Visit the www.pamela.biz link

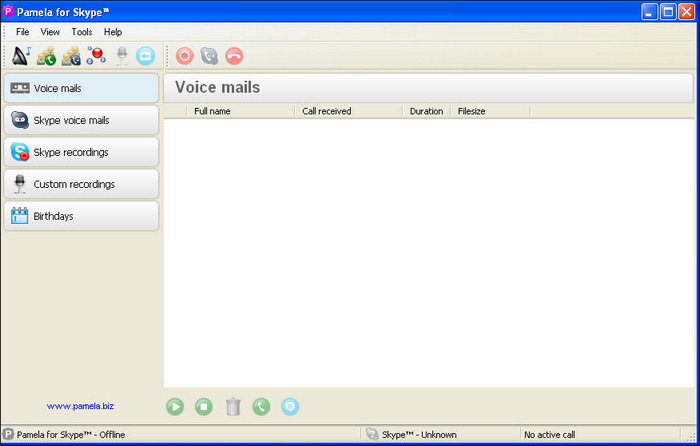click(80, 406)
